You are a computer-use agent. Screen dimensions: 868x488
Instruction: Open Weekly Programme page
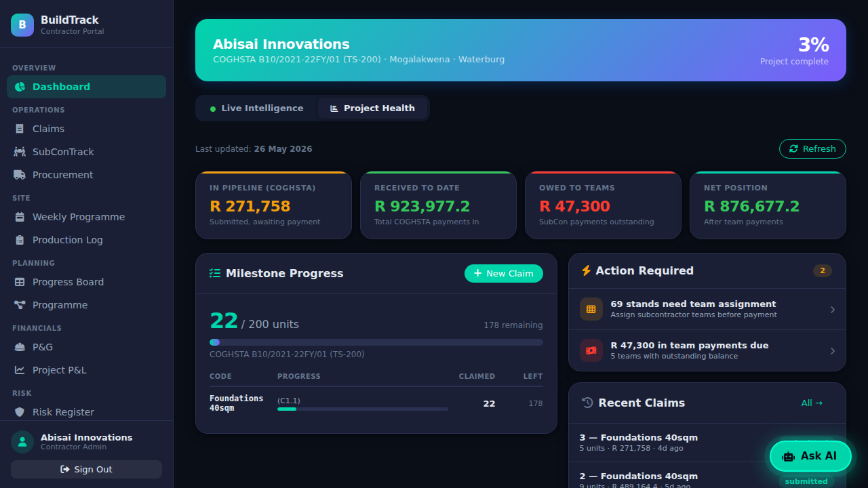click(86, 217)
